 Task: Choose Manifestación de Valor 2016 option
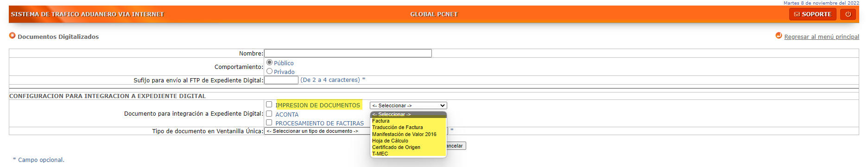point(408,134)
